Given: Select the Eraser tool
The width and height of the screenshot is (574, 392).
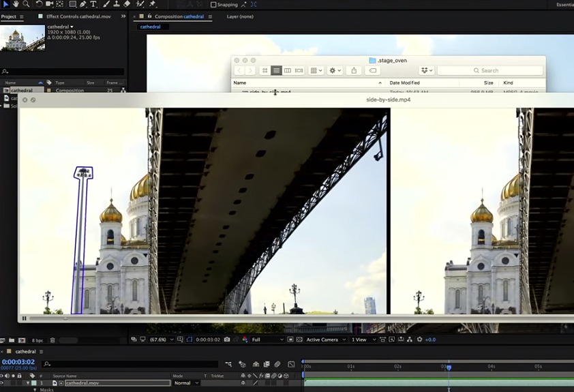Looking at the screenshot, I should click(127, 4).
